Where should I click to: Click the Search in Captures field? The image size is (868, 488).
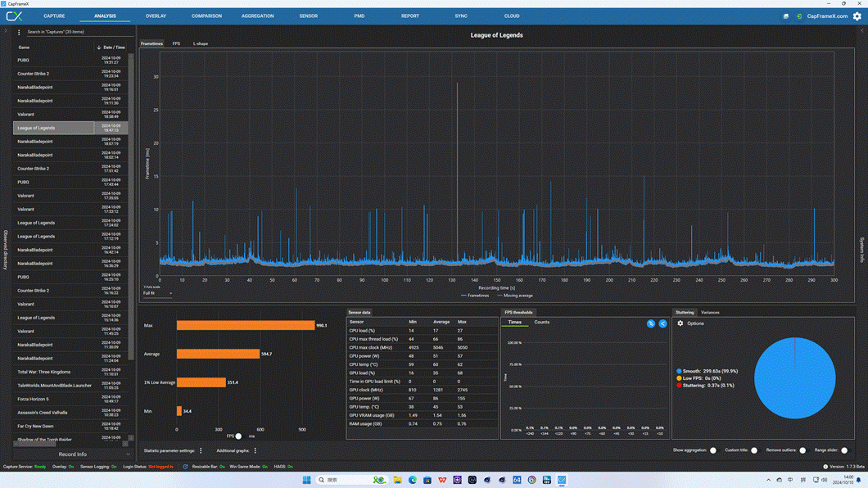click(x=79, y=32)
